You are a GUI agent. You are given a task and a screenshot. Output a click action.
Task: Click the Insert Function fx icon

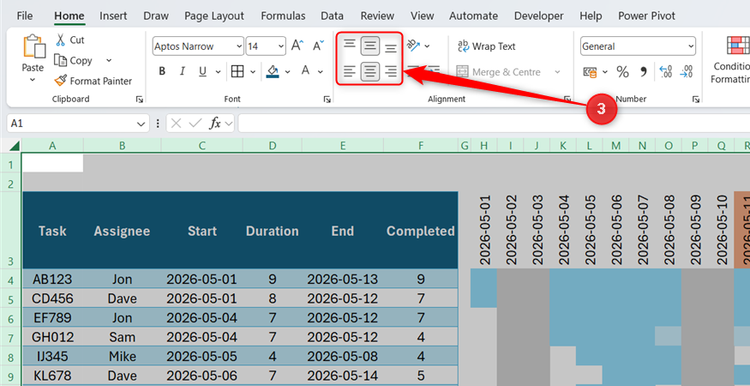pos(215,123)
